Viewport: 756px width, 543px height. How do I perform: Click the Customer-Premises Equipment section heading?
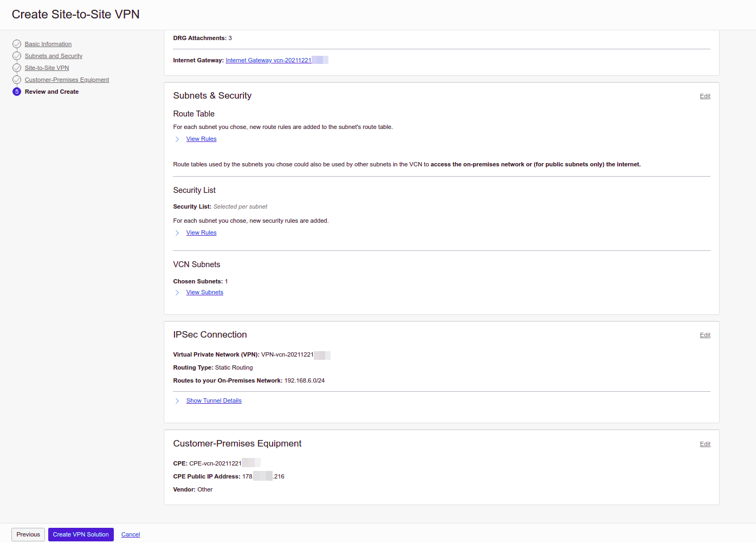tap(237, 444)
